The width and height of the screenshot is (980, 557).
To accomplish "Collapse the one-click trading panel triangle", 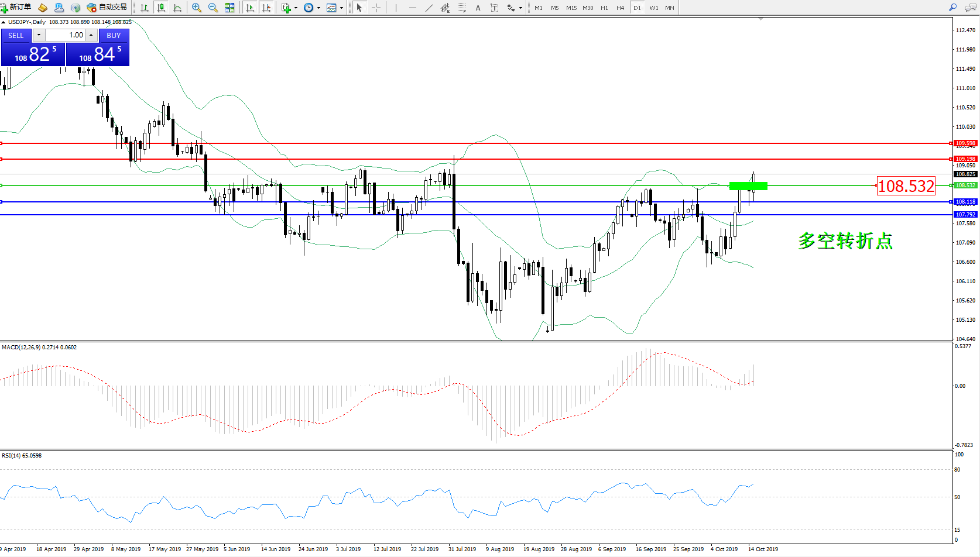I will click(x=4, y=22).
